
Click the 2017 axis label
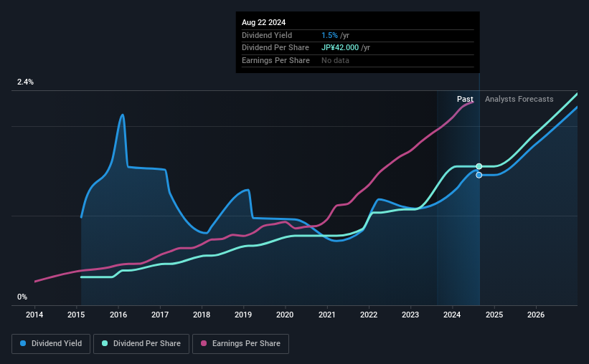(160, 315)
